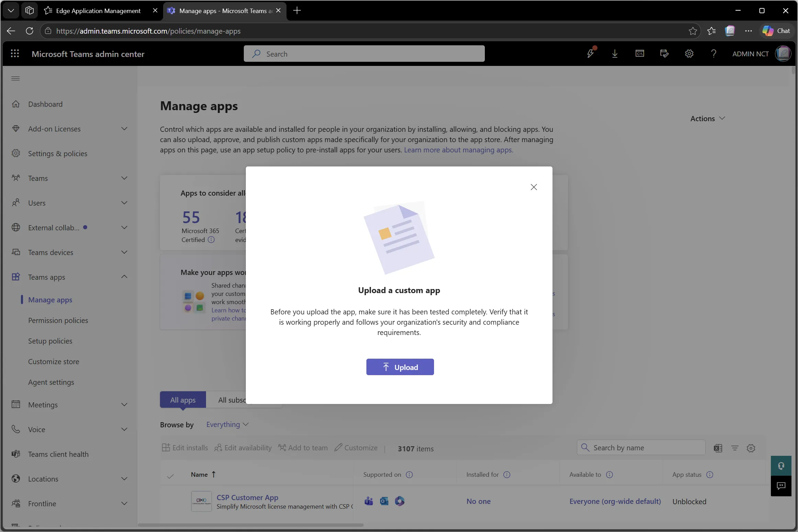Open a new browser tab
Viewport: 798px width, 532px height.
[x=297, y=11]
